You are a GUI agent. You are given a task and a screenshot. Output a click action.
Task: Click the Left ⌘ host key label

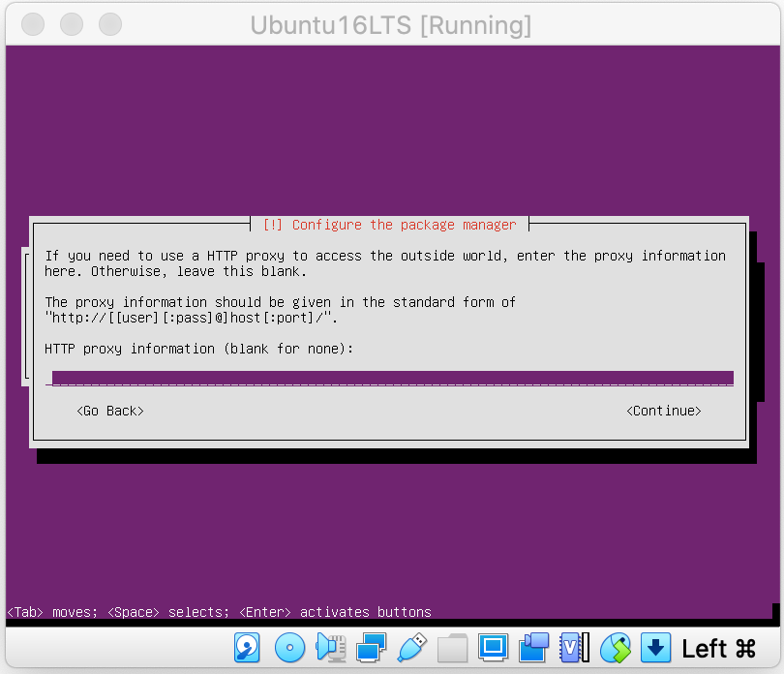[x=718, y=648]
